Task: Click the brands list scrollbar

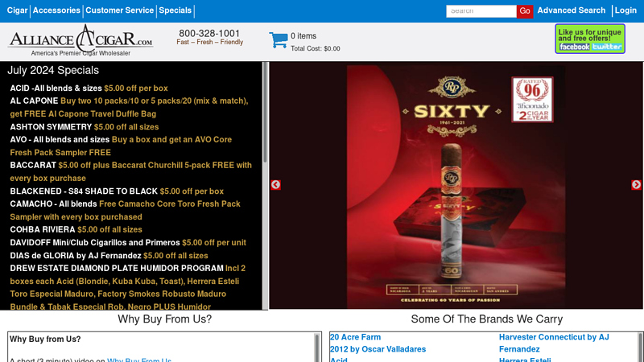Action: coord(641,348)
